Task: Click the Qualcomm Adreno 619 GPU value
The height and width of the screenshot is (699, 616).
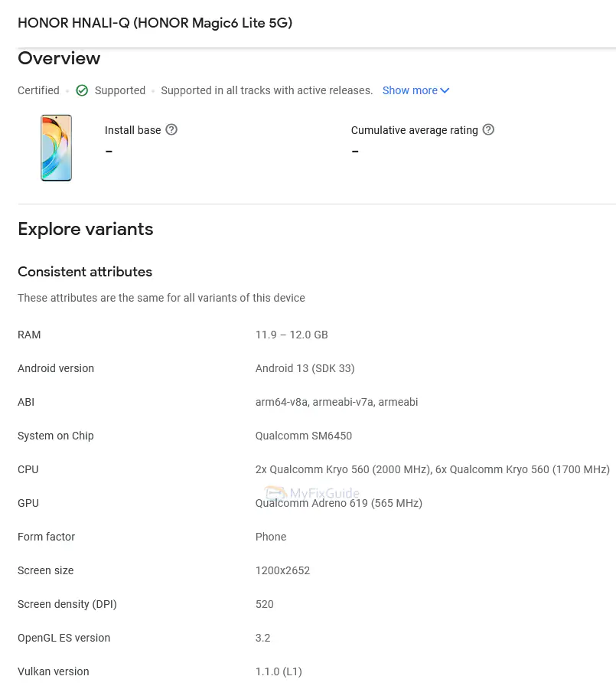Action: point(339,503)
